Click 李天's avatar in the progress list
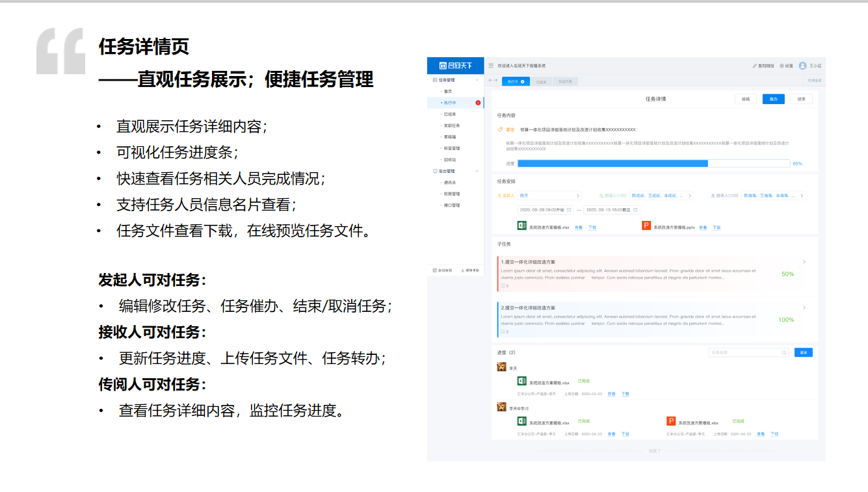The height and width of the screenshot is (492, 868). point(502,367)
